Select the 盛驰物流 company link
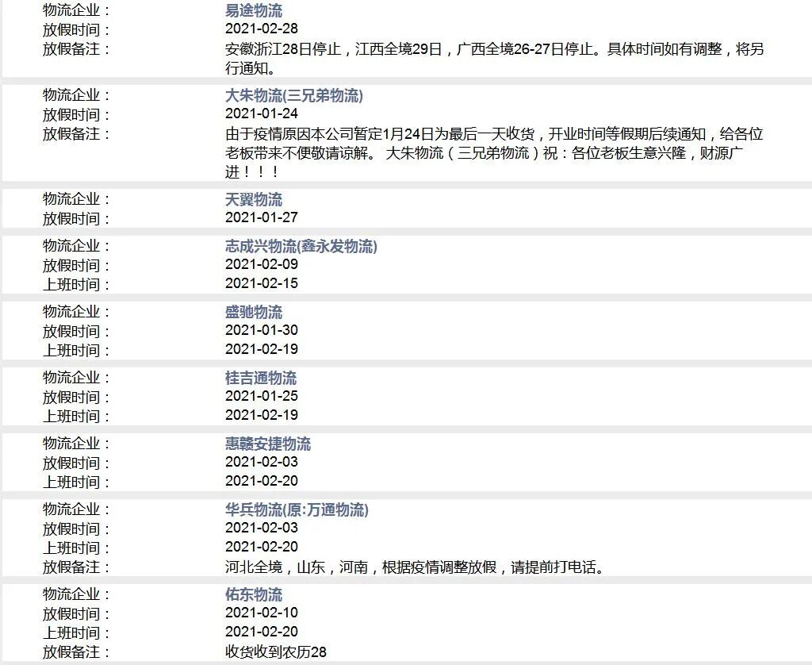The image size is (812, 665). coord(254,312)
